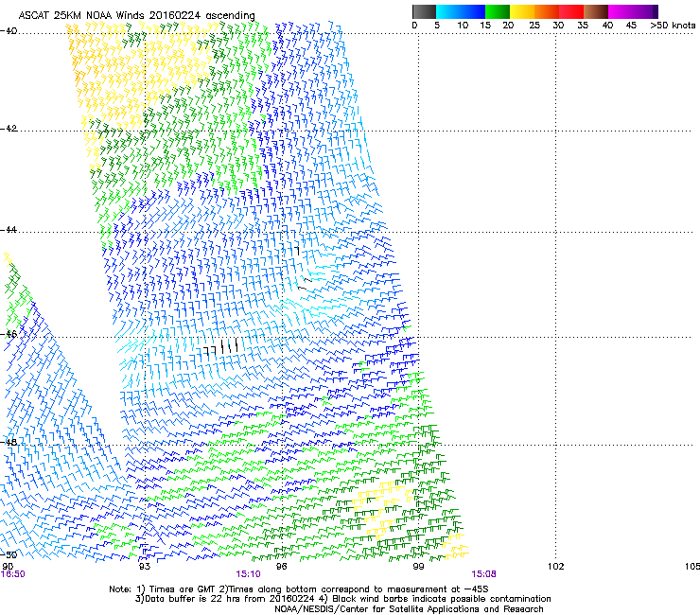700x615 pixels.
Task: Click the legend tick label '40'
Action: [607, 25]
